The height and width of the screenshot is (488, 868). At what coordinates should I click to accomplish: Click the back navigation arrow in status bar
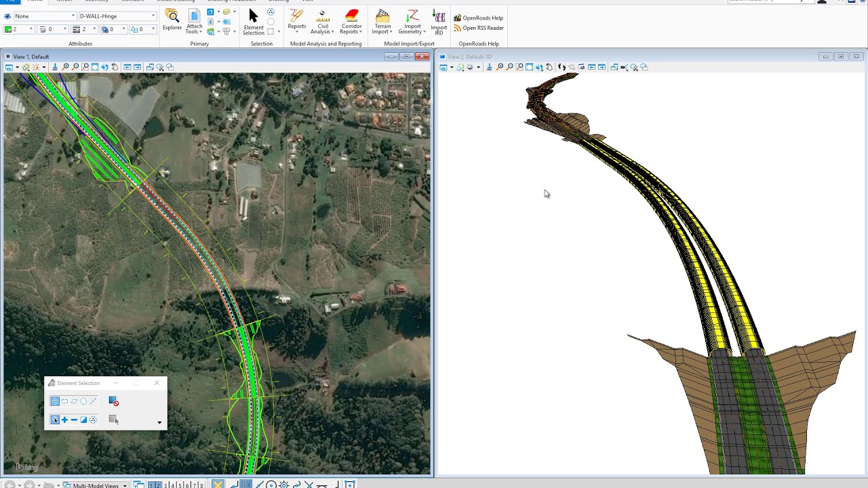(x=10, y=485)
